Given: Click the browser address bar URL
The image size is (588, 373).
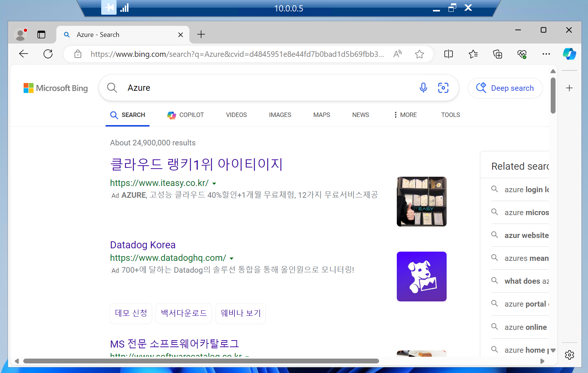Looking at the screenshot, I should [237, 54].
